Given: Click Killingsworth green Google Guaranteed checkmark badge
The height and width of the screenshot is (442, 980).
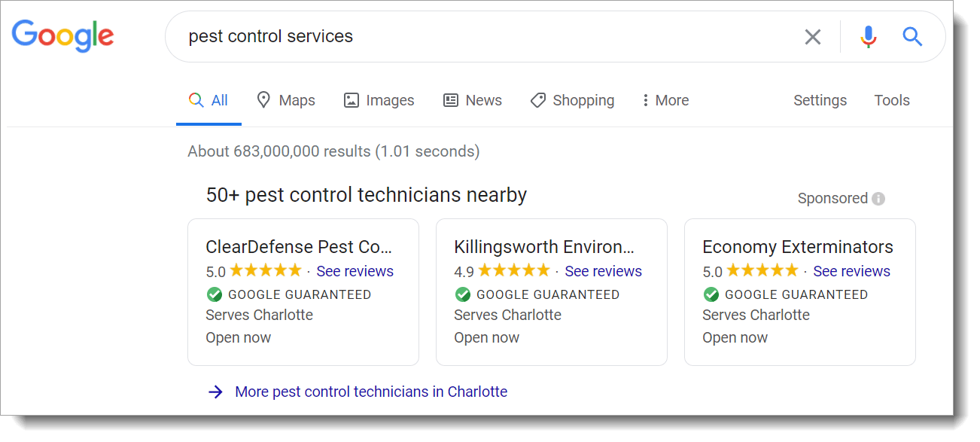Looking at the screenshot, I should (x=463, y=294).
